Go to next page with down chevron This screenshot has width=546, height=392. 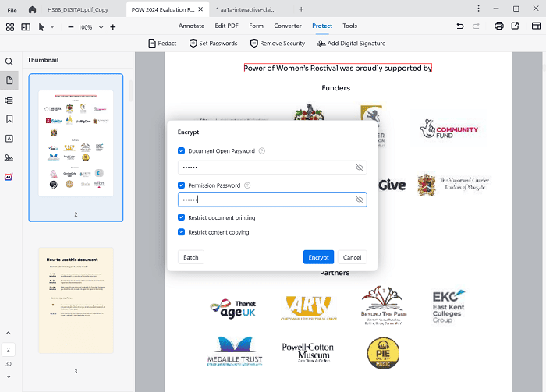(x=9, y=379)
